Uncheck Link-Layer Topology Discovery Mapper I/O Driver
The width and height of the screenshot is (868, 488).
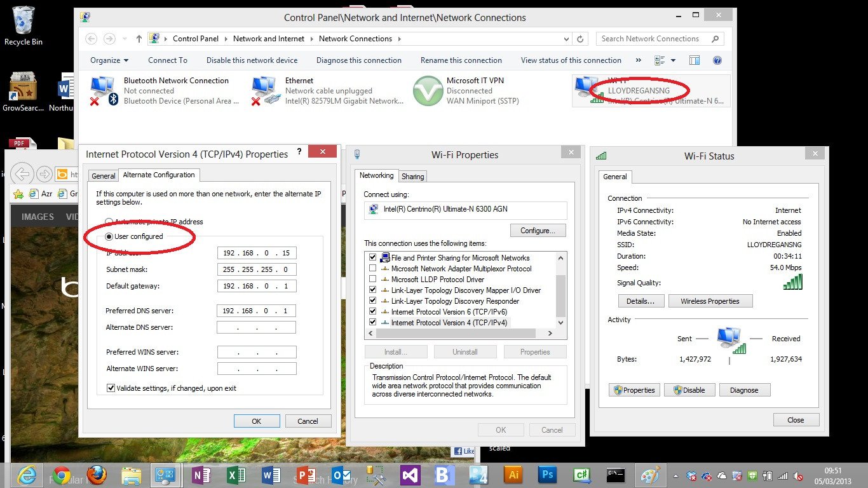click(373, 290)
